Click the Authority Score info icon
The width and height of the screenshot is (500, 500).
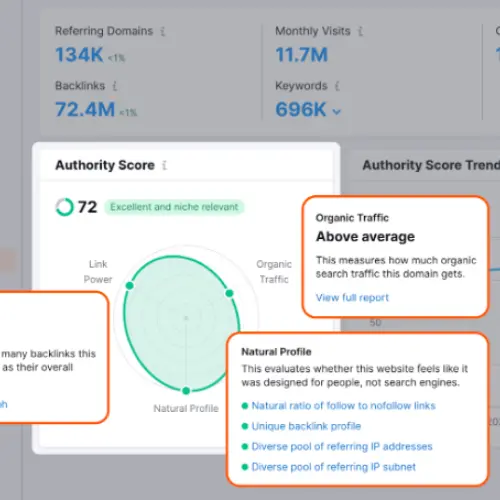pyautogui.click(x=164, y=165)
